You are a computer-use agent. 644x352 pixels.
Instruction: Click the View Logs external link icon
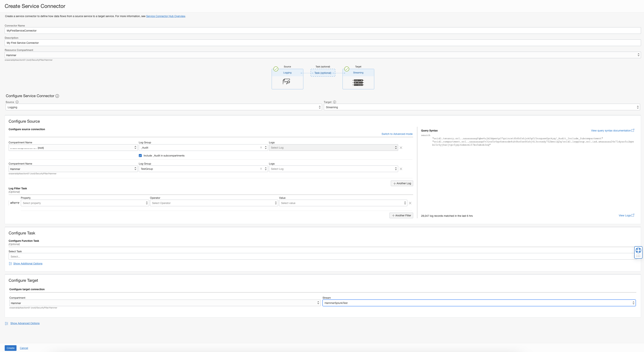(633, 215)
